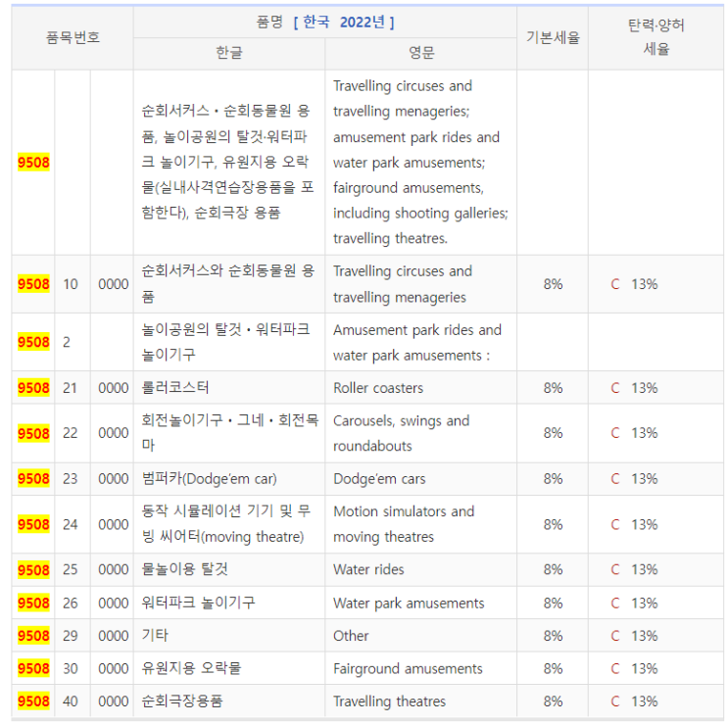
Task: Select the 롤러코스터 Korean name cell
Action: click(x=175, y=388)
